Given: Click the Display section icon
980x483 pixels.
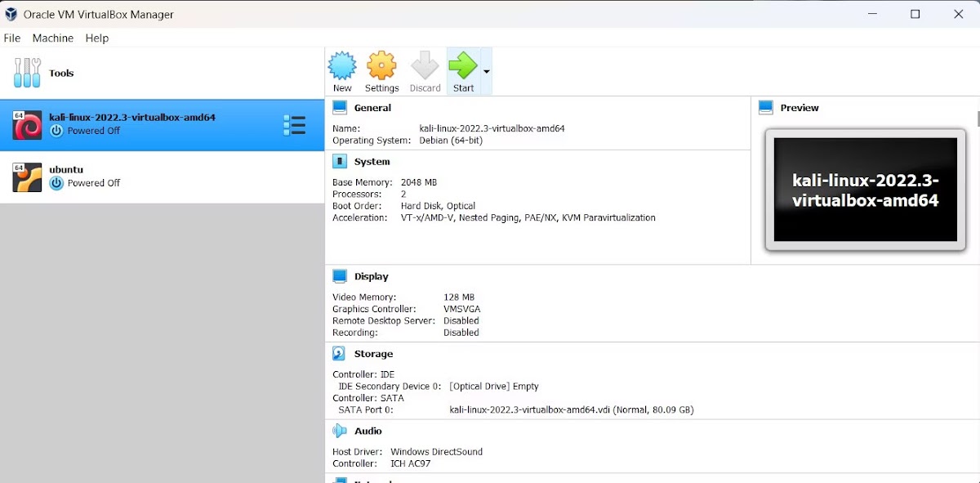Looking at the screenshot, I should [340, 276].
